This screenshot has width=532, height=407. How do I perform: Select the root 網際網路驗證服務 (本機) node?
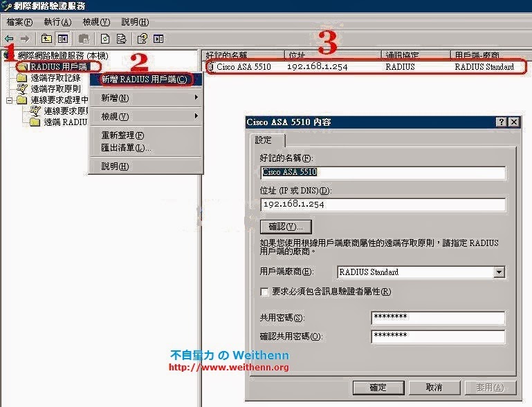click(x=63, y=55)
